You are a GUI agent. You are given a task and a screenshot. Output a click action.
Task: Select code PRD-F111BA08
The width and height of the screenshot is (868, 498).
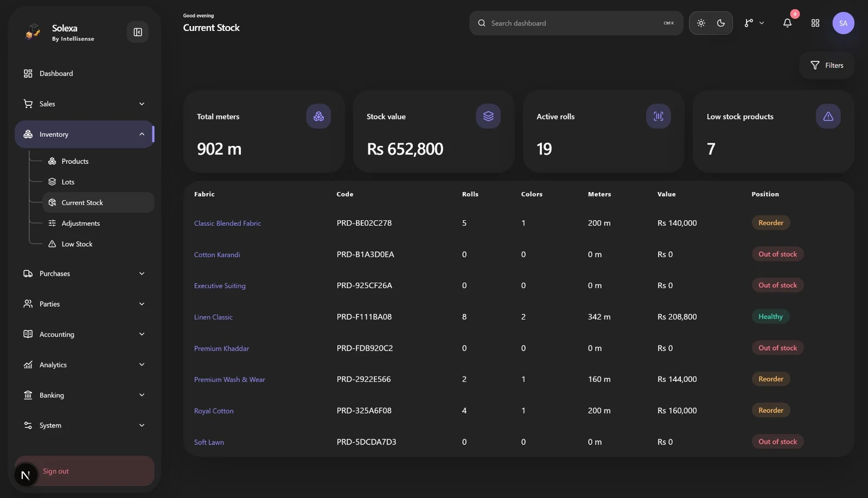click(x=364, y=317)
